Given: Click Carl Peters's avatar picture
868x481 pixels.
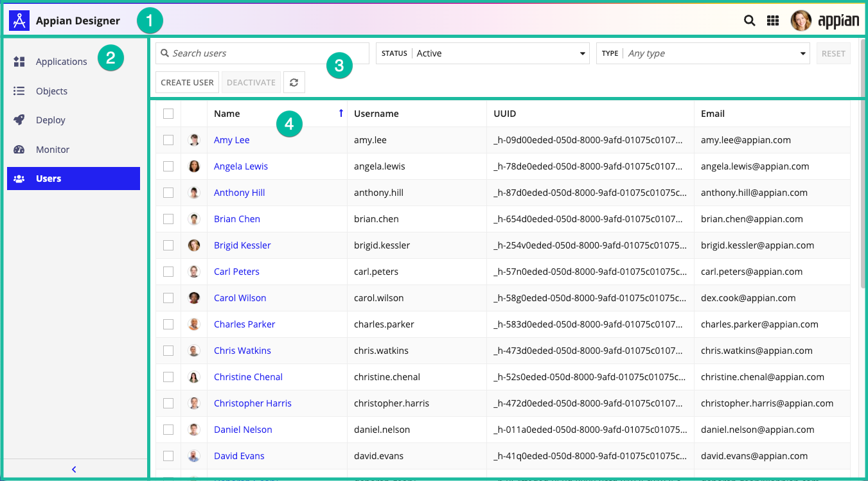Looking at the screenshot, I should (194, 272).
